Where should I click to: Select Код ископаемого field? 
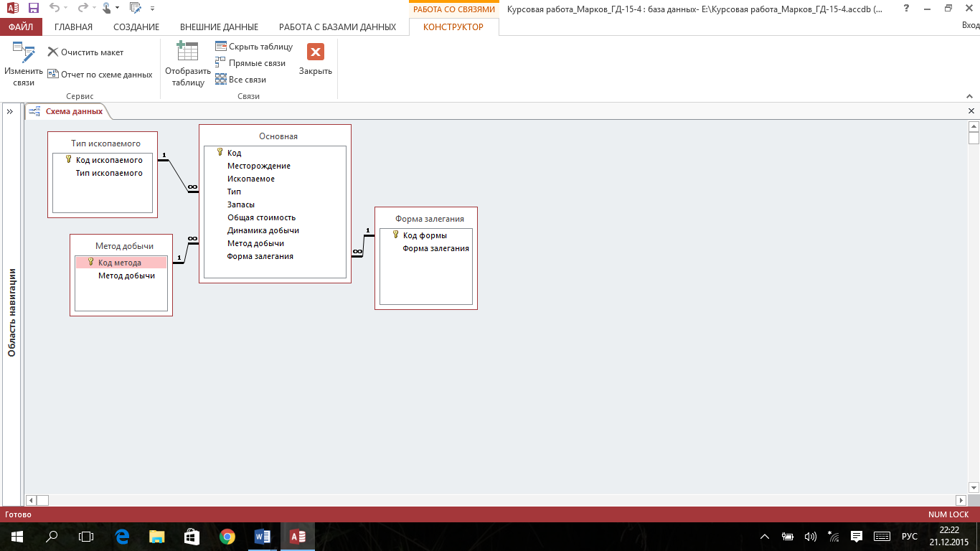103,160
